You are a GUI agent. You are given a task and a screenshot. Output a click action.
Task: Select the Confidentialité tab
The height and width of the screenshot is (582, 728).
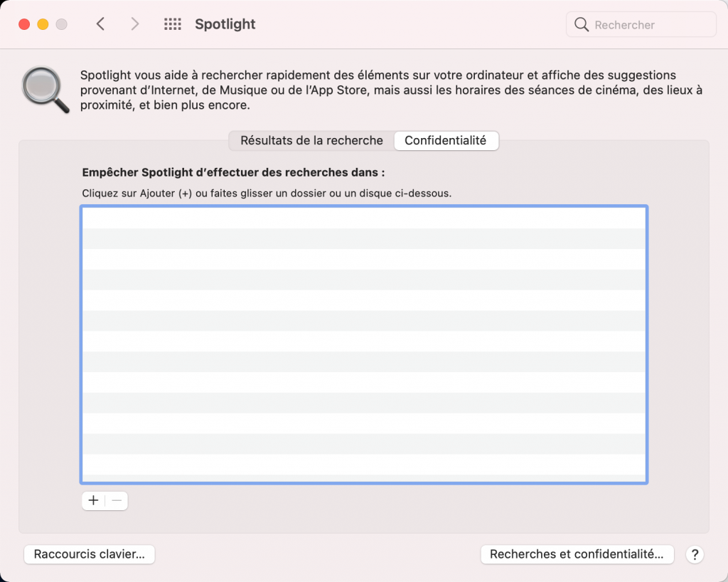446,140
